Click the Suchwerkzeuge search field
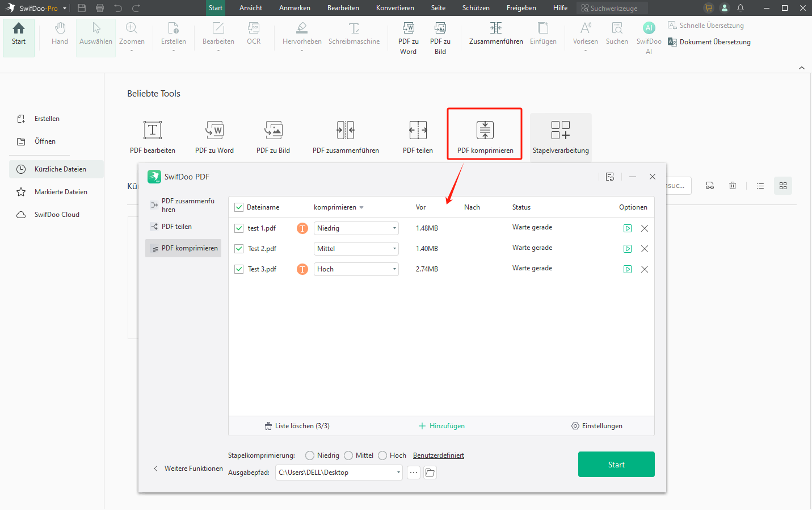812x510 pixels. pyautogui.click(x=612, y=8)
